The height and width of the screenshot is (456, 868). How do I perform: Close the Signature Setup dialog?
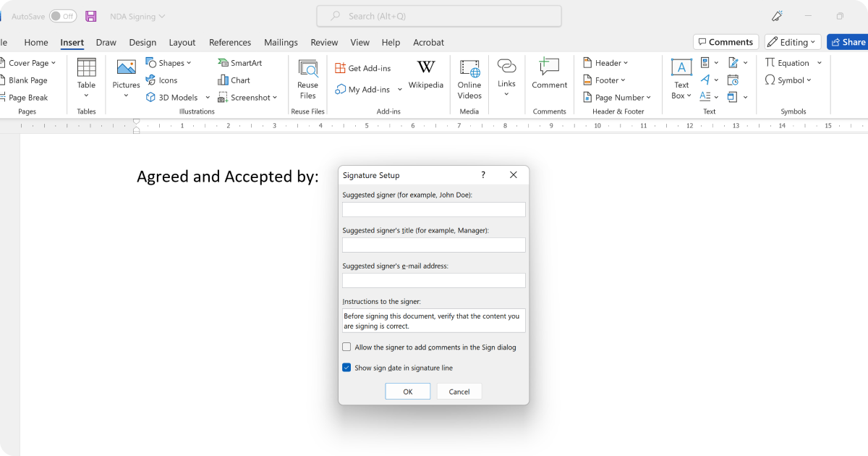pyautogui.click(x=514, y=175)
